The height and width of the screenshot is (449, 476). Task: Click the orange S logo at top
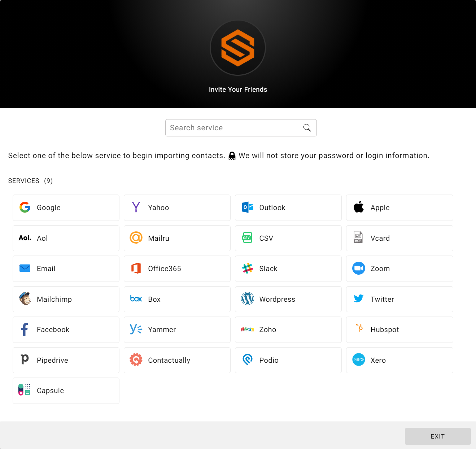238,48
